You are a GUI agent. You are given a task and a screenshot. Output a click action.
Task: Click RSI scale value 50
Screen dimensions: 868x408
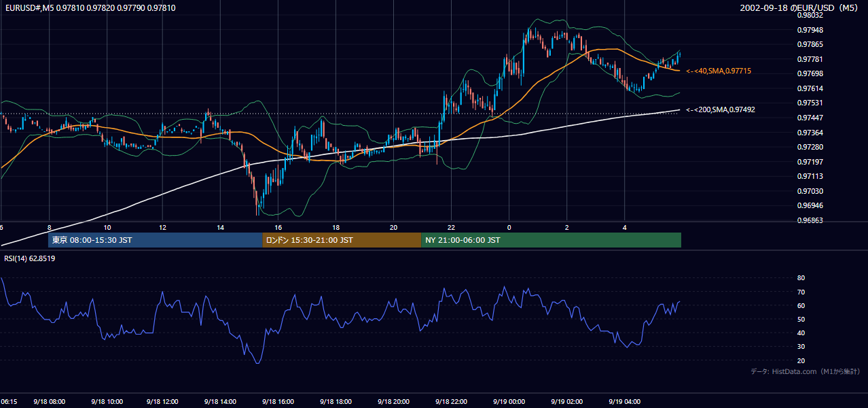pyautogui.click(x=801, y=319)
